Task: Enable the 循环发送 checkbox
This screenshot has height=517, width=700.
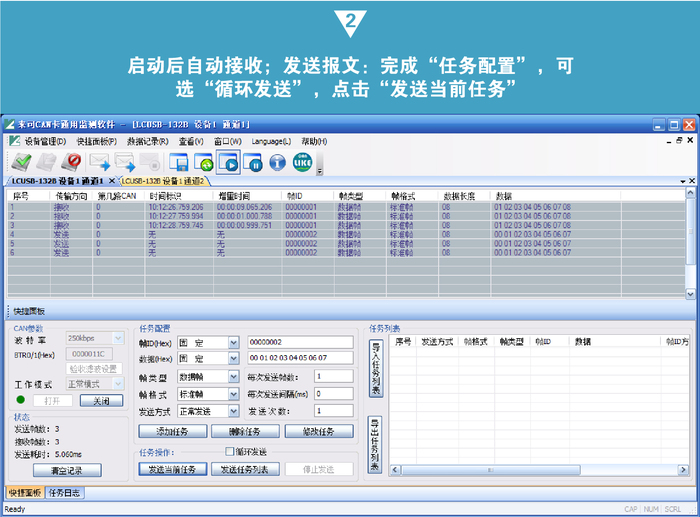Action: (x=229, y=451)
